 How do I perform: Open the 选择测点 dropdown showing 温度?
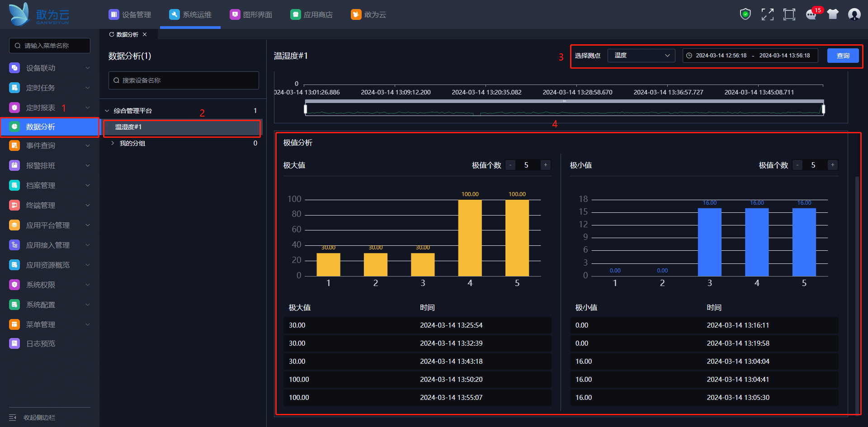641,56
